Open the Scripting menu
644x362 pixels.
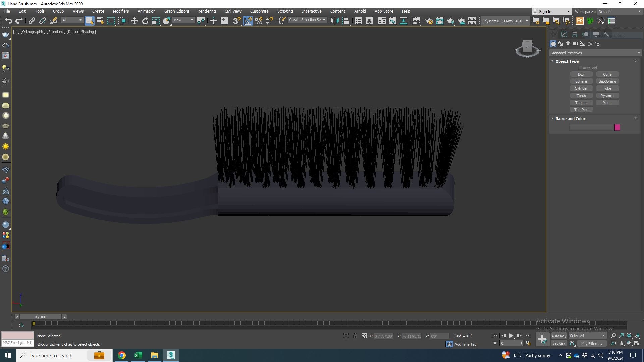point(285,11)
